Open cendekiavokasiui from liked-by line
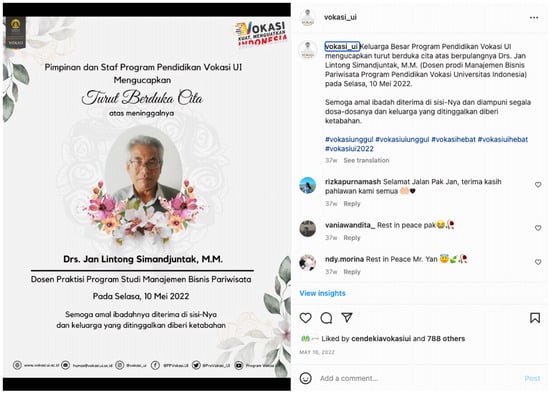 [x=381, y=339]
